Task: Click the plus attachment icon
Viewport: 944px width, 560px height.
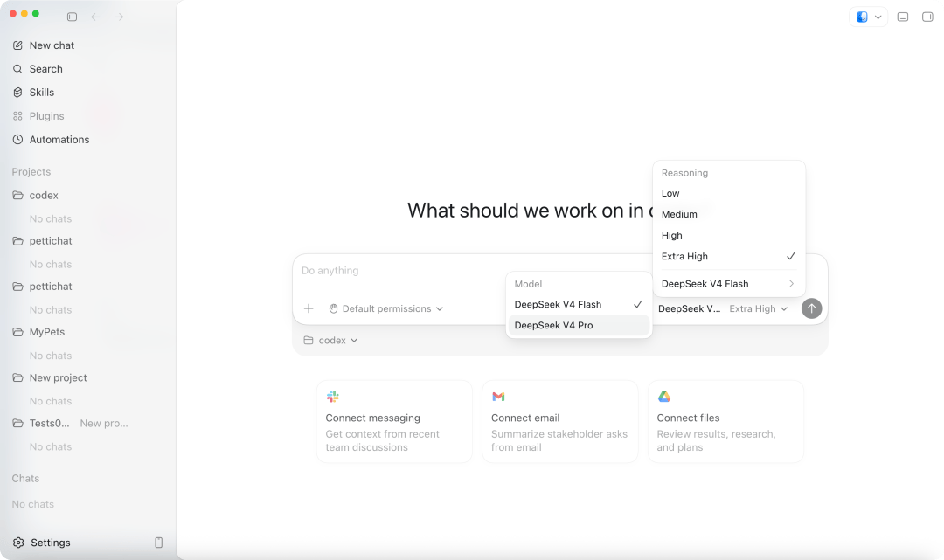Action: tap(309, 308)
